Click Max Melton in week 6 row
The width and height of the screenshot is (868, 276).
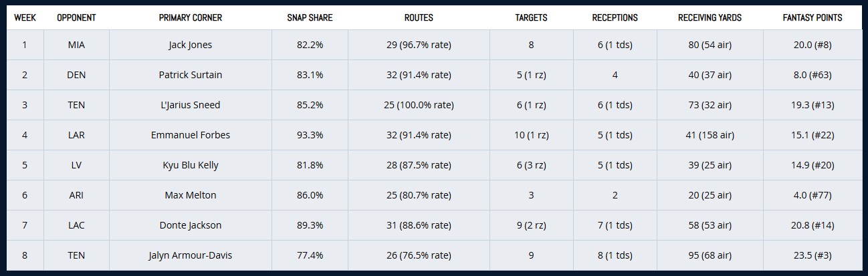click(190, 195)
